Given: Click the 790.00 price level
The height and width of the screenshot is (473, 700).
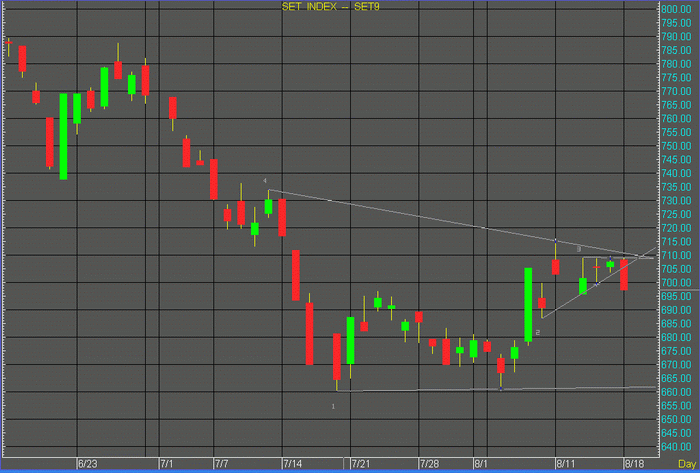Looking at the screenshot, I should [x=676, y=37].
